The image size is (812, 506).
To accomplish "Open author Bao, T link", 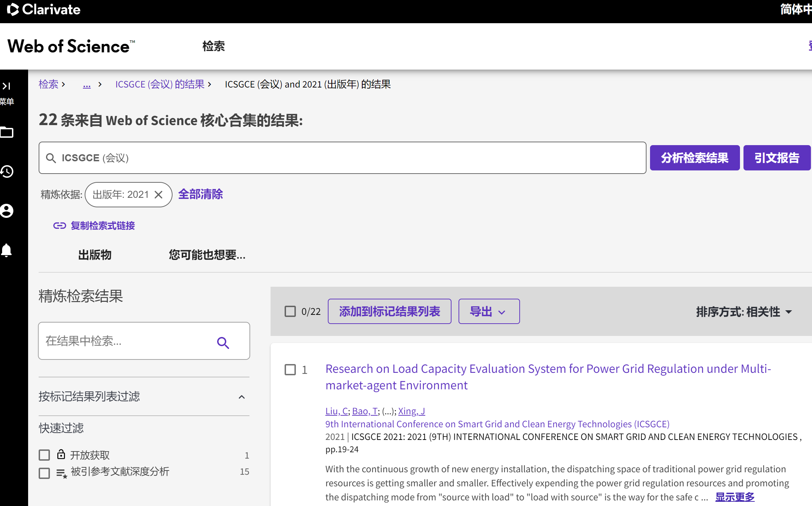I will click(365, 411).
